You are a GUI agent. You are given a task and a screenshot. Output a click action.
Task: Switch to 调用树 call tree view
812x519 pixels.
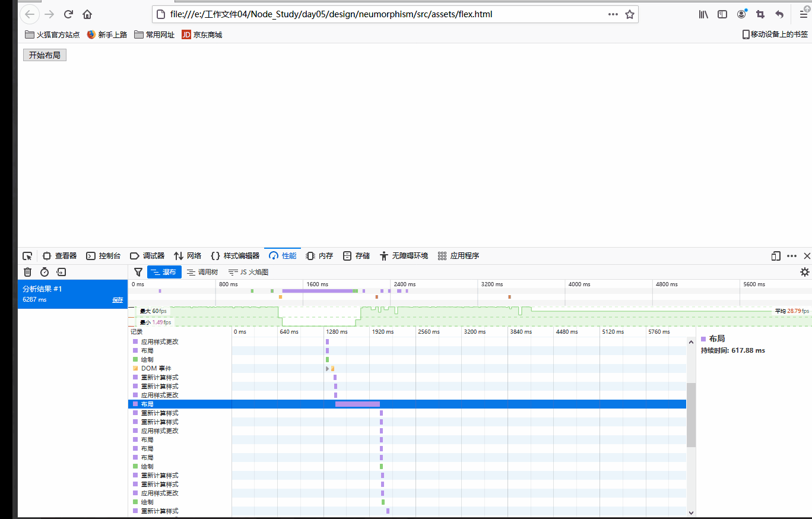coord(202,272)
